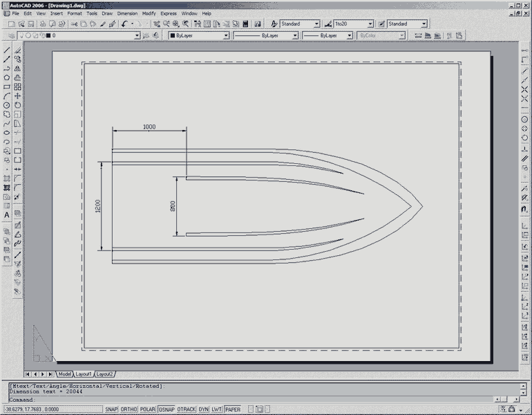The height and width of the screenshot is (415, 532).
Task: Click the Undo arrow icon
Action: (124, 24)
